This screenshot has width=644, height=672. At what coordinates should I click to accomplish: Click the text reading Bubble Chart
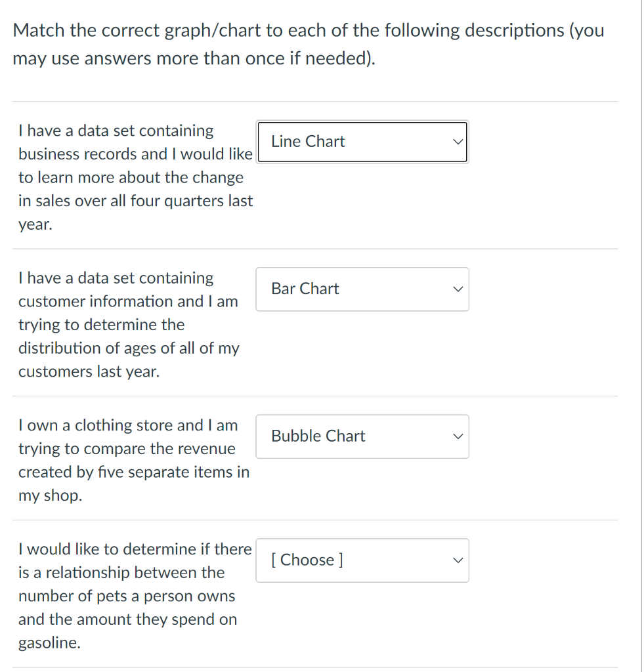(318, 436)
